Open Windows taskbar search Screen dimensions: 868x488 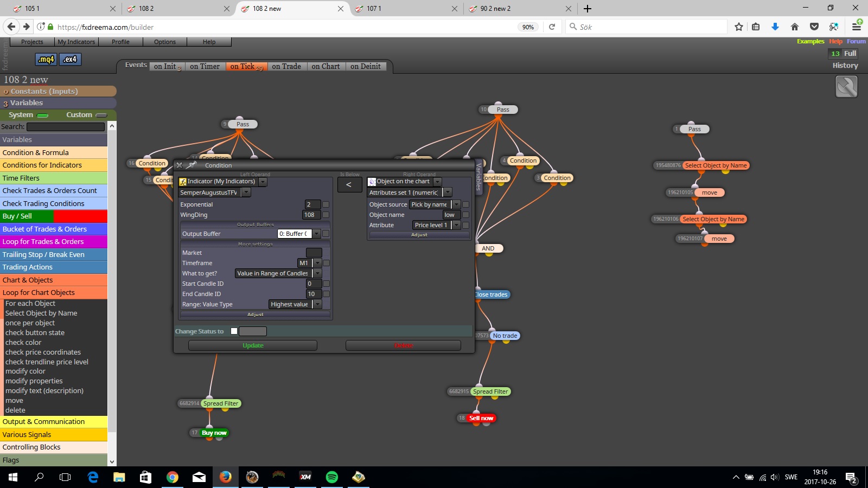(39, 477)
